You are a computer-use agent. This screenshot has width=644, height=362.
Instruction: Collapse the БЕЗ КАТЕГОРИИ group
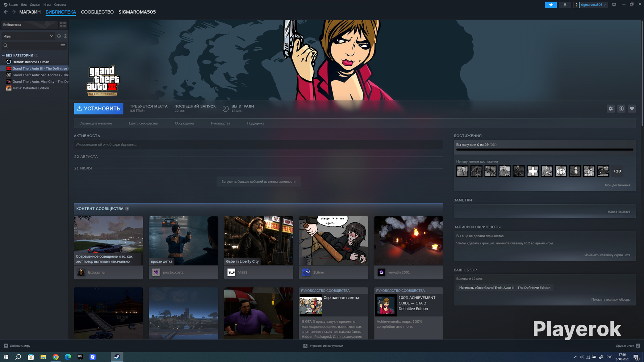click(3, 55)
